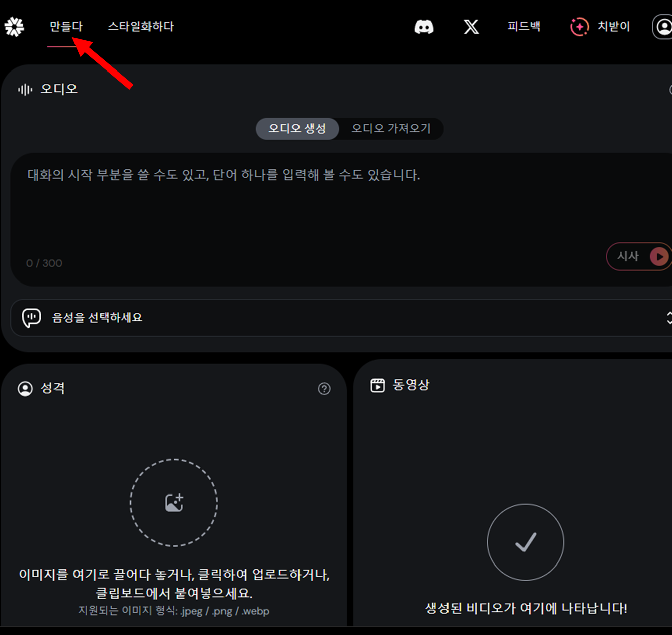Click the video clip icon beside 동영상
Screen dimensions: 672x635
(378, 385)
